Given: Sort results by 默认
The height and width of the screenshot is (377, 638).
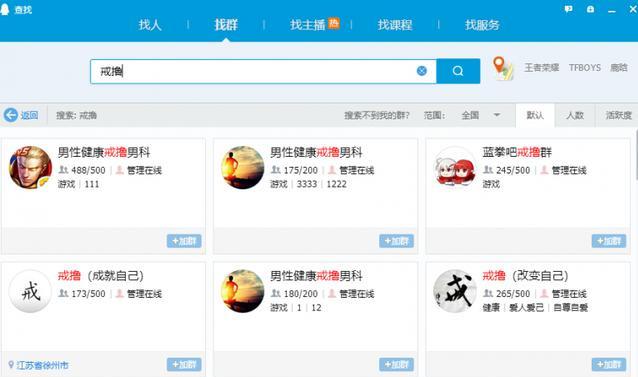Looking at the screenshot, I should 535,115.
